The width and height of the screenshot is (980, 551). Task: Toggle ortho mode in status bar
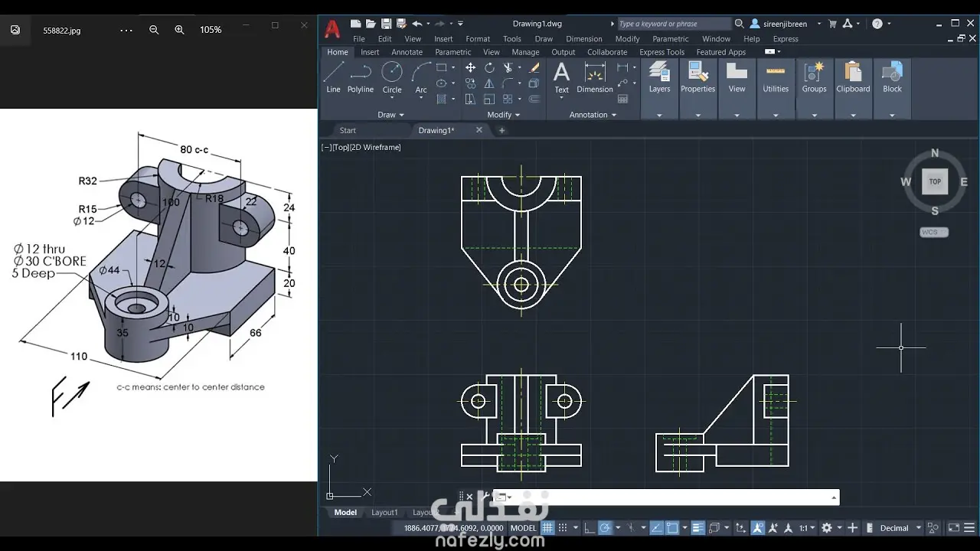589,528
